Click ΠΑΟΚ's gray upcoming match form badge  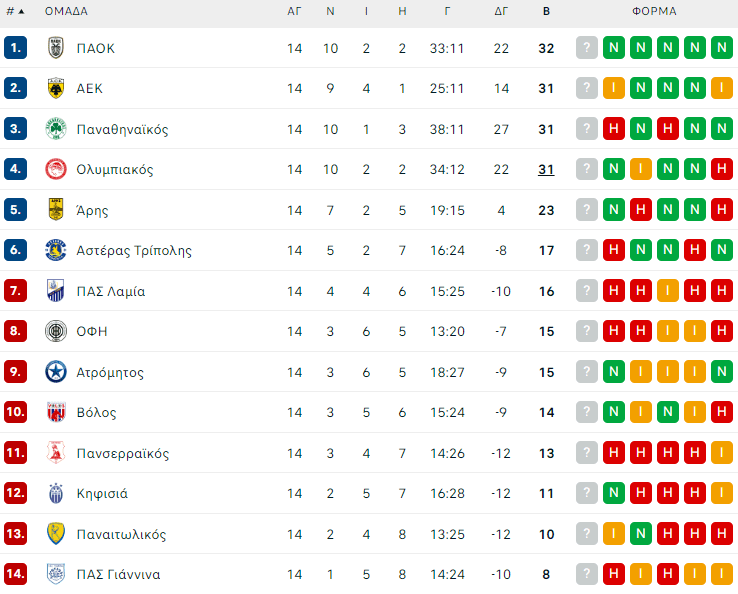tap(587, 48)
